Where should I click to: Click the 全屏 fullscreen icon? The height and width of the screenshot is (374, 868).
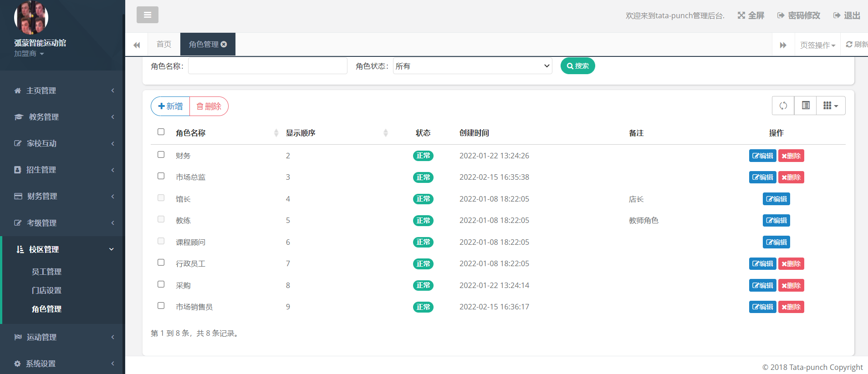pyautogui.click(x=741, y=15)
